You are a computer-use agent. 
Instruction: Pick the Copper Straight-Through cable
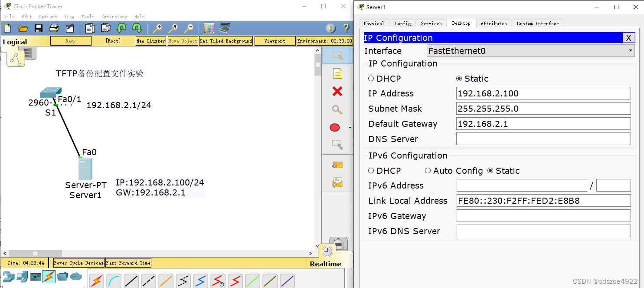pos(131,281)
